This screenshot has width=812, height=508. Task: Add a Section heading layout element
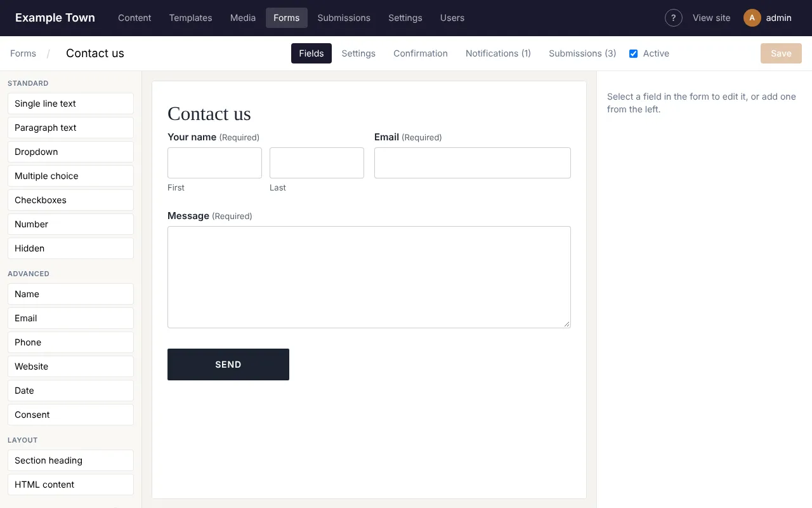[x=70, y=460]
